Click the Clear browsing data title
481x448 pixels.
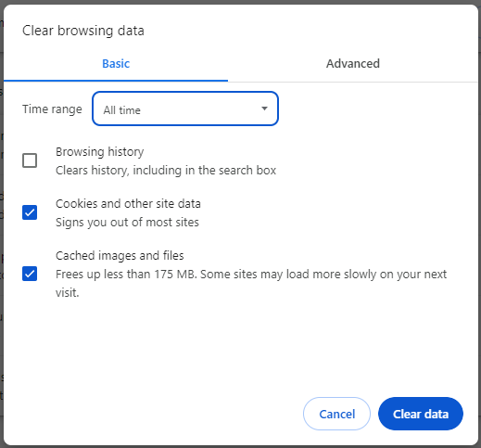click(83, 31)
